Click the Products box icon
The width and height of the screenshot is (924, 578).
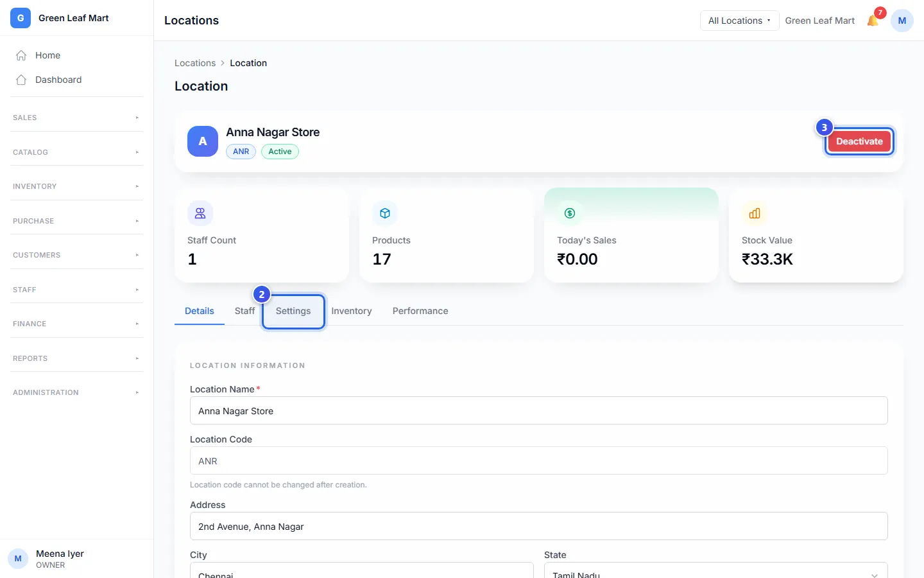click(x=385, y=213)
